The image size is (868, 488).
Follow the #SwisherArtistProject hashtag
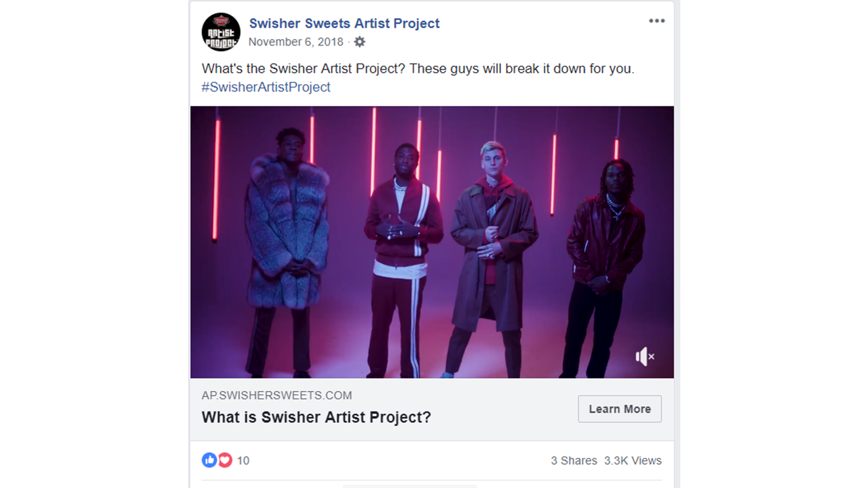[266, 87]
